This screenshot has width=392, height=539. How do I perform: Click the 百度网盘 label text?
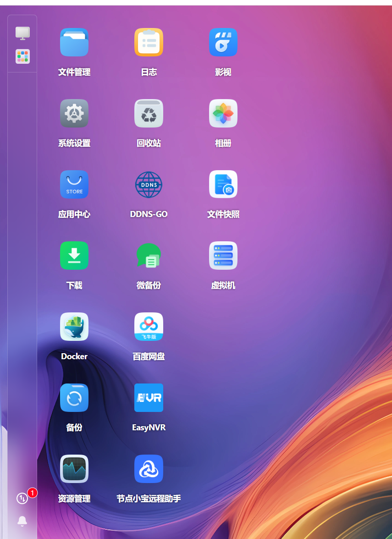pos(149,356)
